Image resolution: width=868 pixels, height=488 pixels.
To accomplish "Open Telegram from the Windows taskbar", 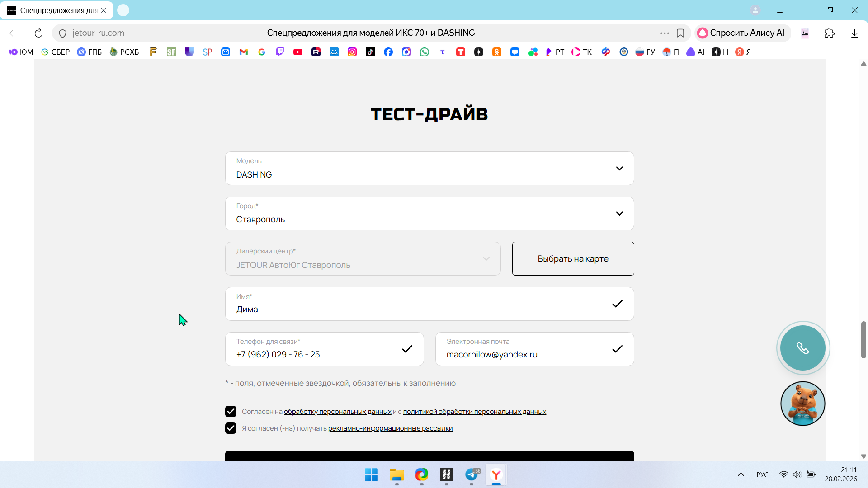I will [x=472, y=474].
